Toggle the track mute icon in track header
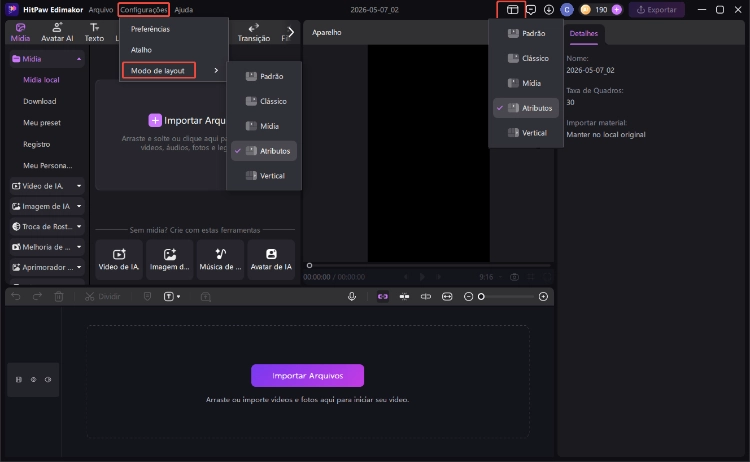Screen dimensions: 750x462 [48, 379]
